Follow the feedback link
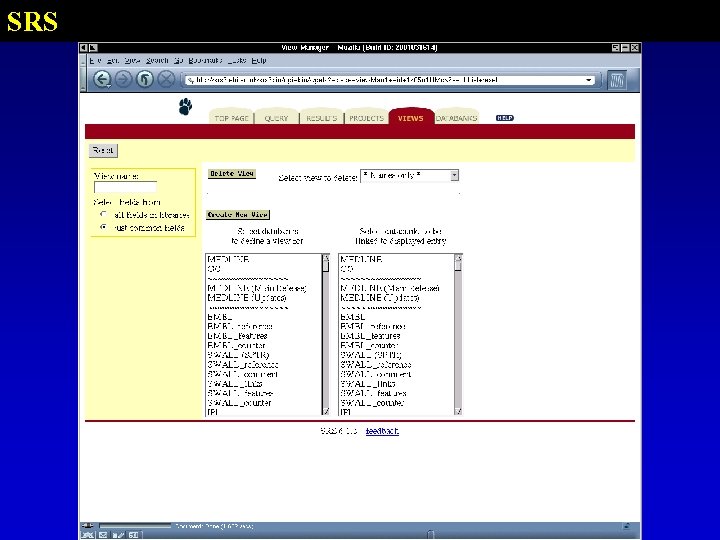The width and height of the screenshot is (720, 540). click(382, 431)
